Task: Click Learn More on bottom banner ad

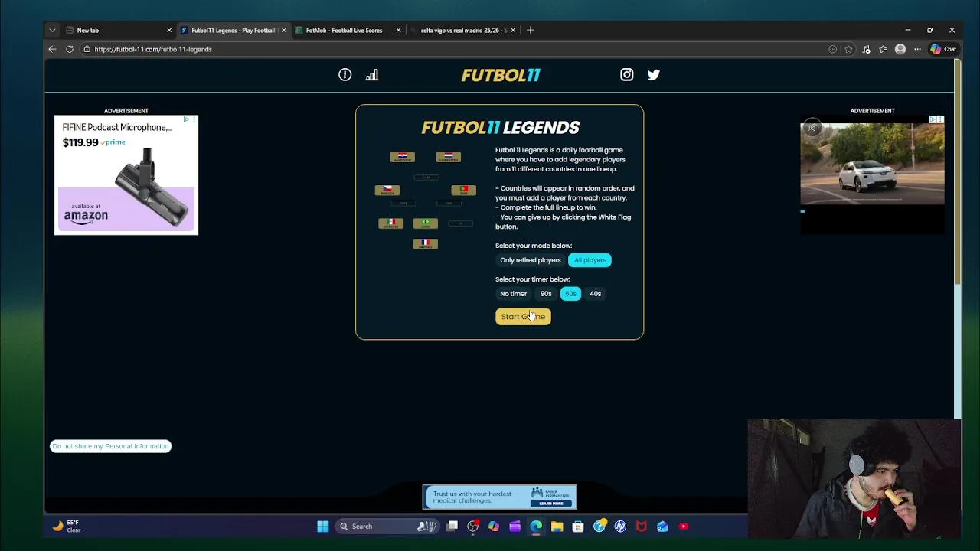Action: [550, 504]
